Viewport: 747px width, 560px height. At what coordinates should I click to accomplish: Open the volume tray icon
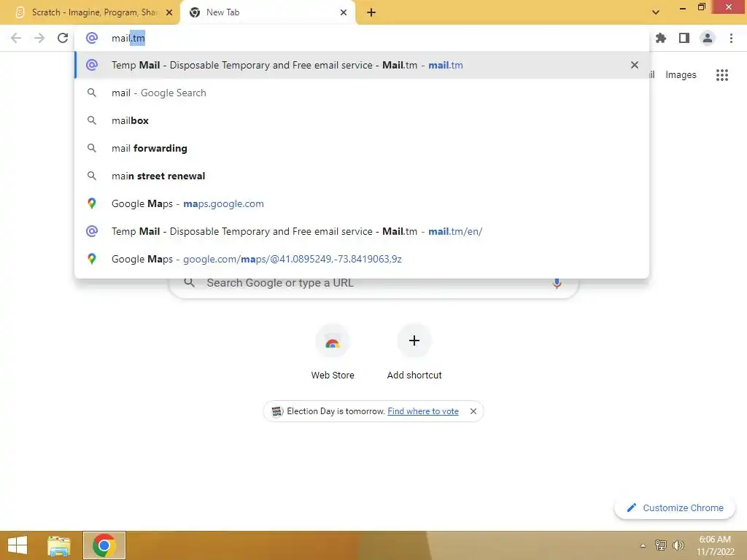[x=678, y=545]
